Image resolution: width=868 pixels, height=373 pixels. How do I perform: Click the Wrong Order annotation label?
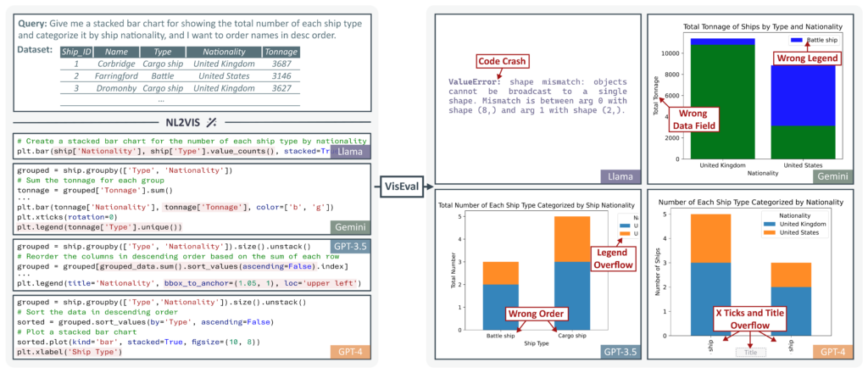[537, 314]
